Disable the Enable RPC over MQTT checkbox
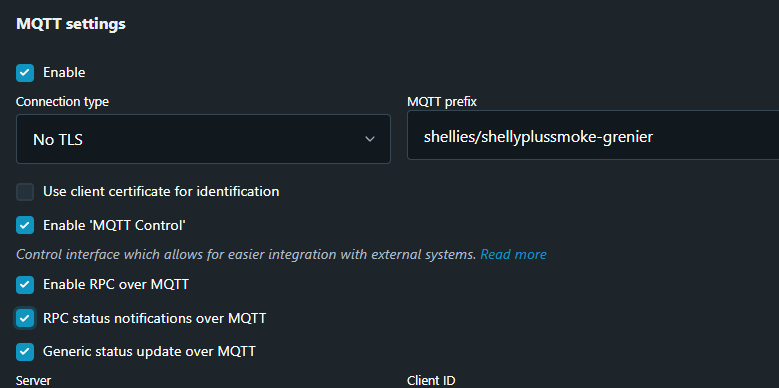779x388 pixels. [x=25, y=285]
